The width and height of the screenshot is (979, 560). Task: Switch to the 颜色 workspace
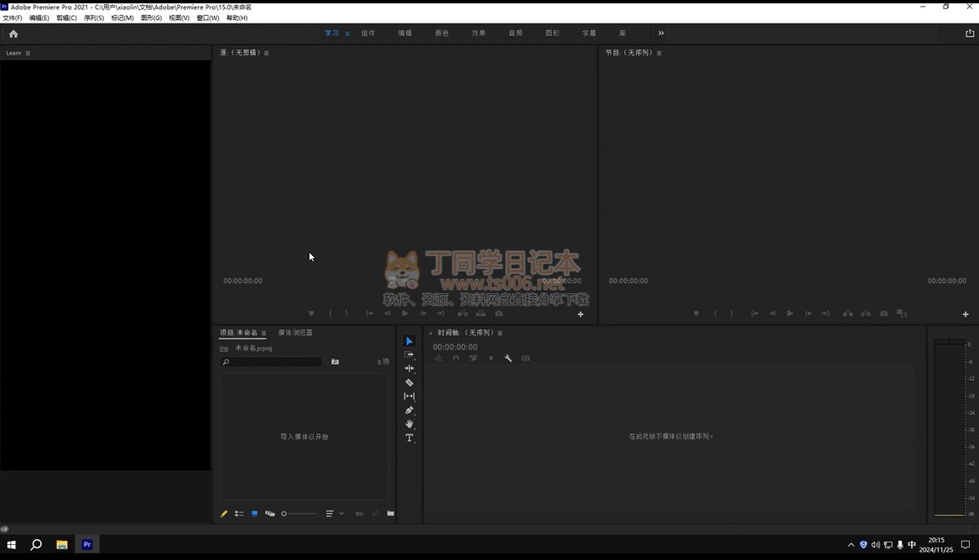tap(441, 34)
